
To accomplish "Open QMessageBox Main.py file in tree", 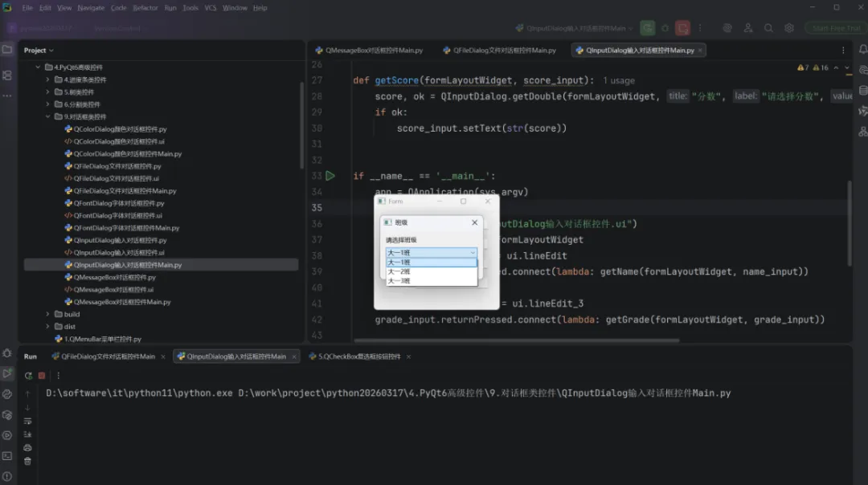I will click(117, 302).
